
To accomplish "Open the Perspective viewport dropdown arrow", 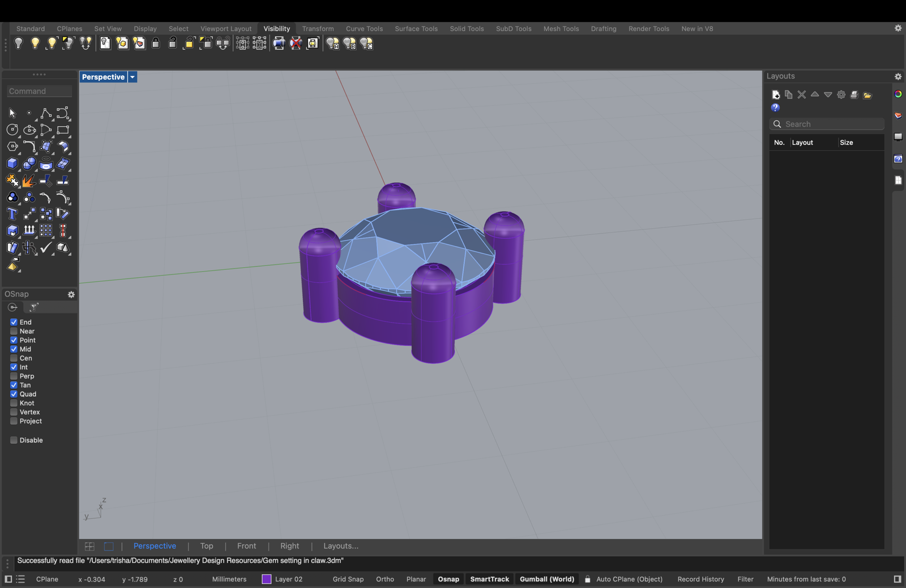I will coord(133,77).
